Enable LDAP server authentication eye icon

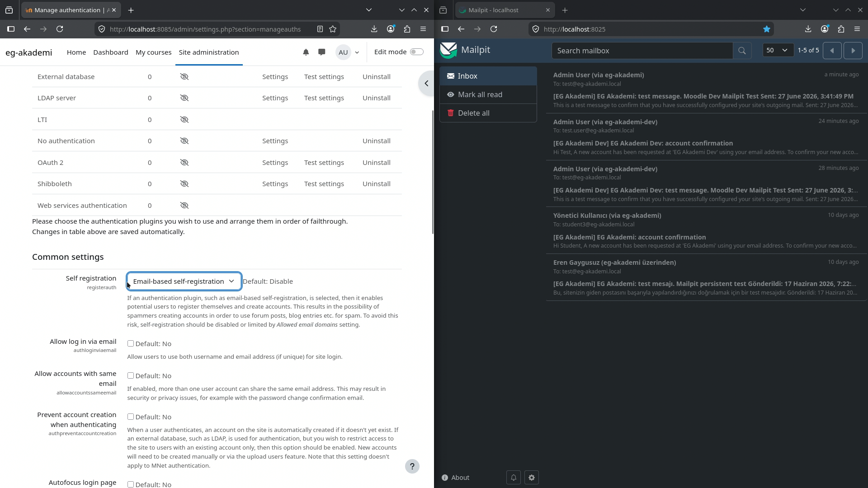184,98
